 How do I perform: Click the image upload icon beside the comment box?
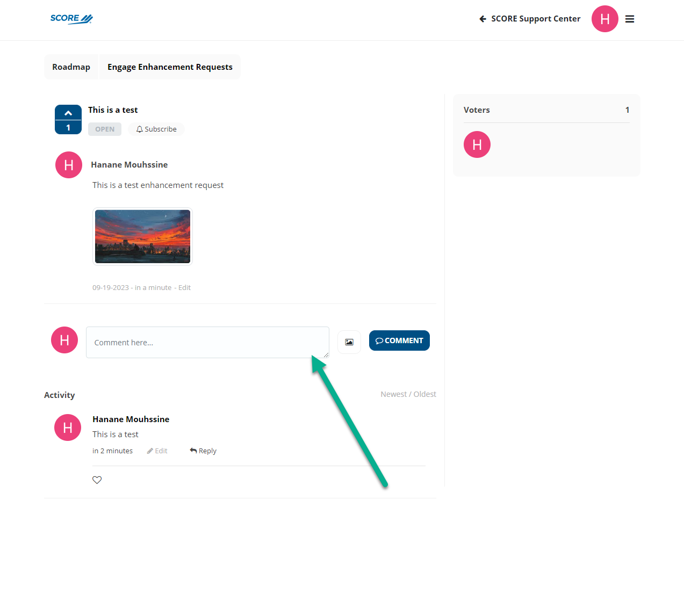349,342
